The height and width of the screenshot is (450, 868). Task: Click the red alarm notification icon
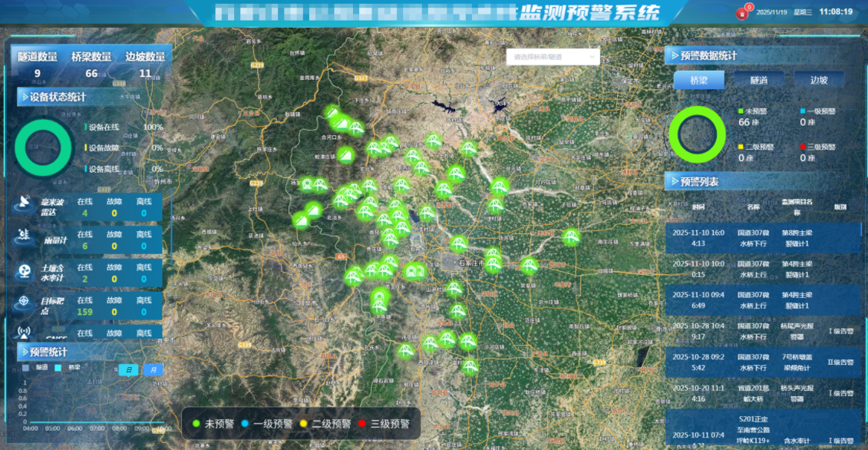pos(741,13)
